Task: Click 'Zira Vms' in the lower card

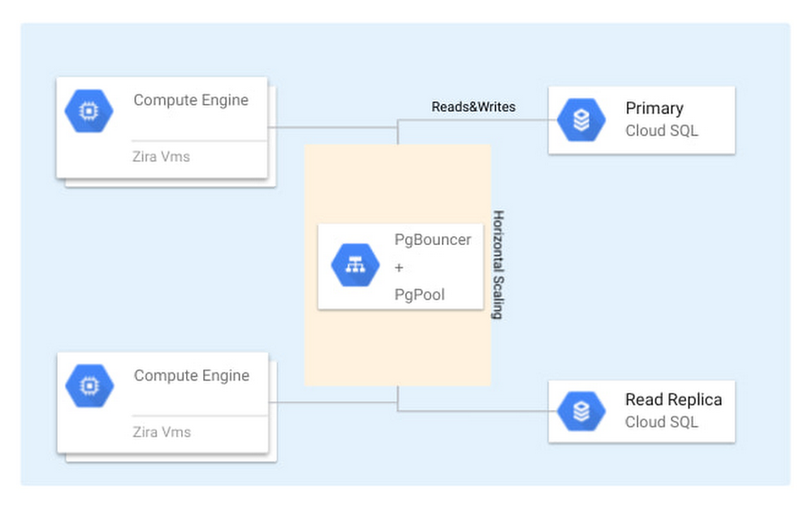Action: (x=162, y=432)
